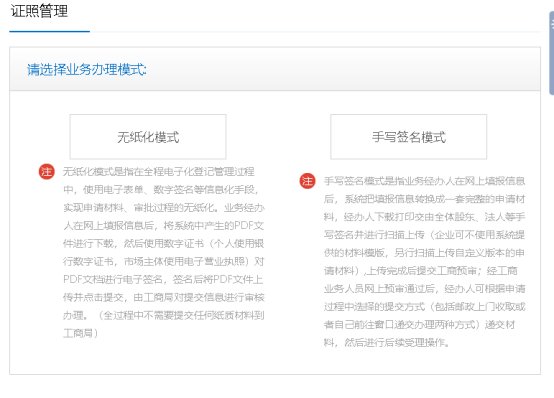Screen dimensions: 554x398
Task: Choose the 手写签名模式 button
Action: (408, 137)
